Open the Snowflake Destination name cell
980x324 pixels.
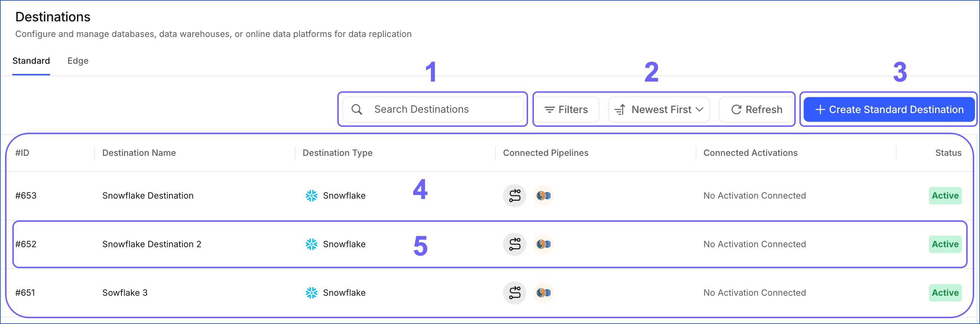148,195
